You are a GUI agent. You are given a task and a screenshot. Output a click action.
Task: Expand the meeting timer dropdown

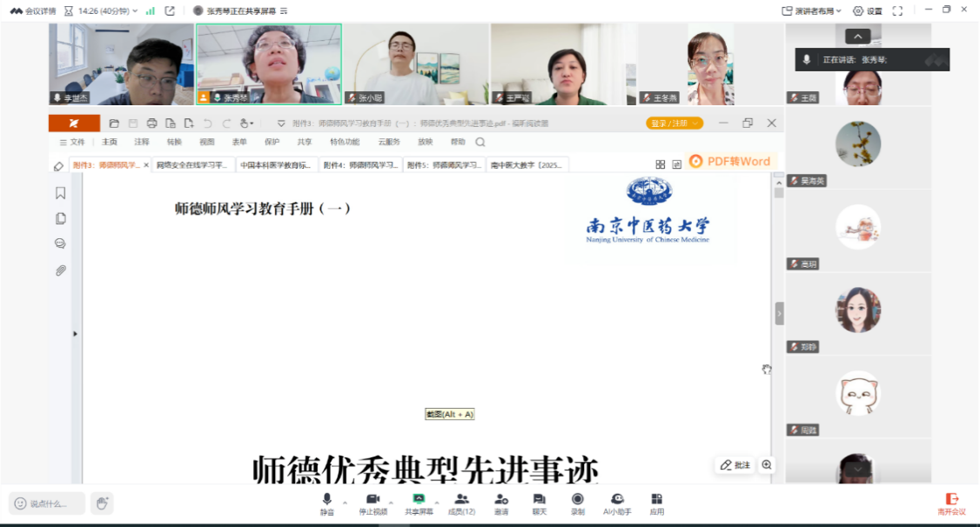tap(135, 10)
